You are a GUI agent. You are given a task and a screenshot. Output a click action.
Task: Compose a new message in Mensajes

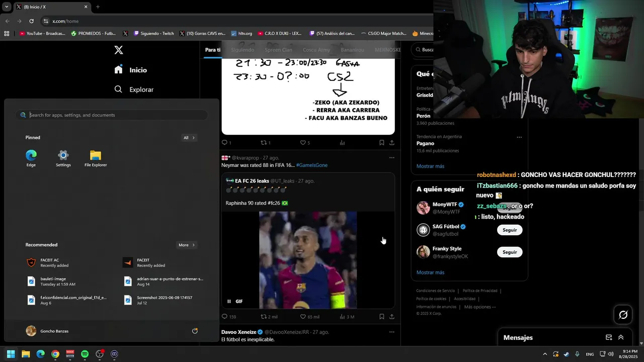pos(609,337)
